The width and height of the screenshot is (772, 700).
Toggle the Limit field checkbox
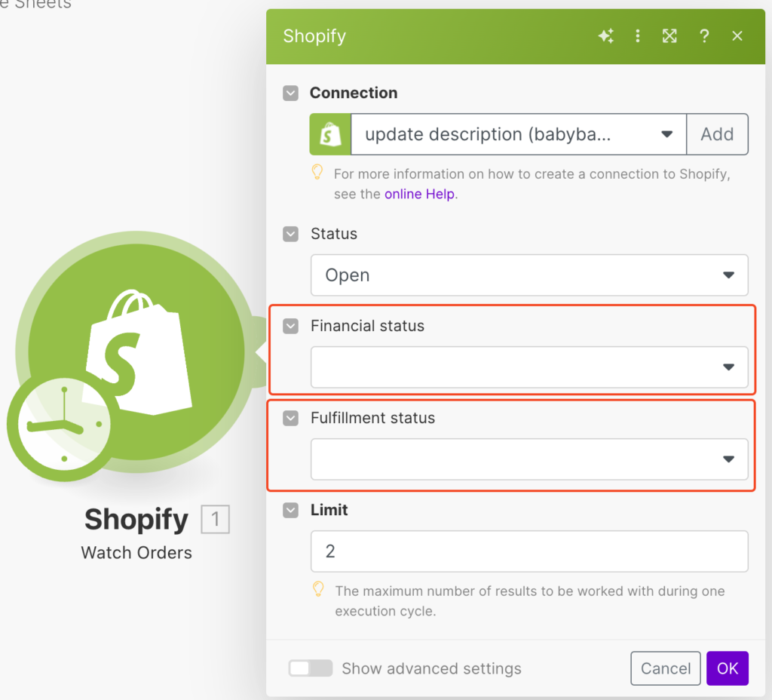tap(290, 510)
